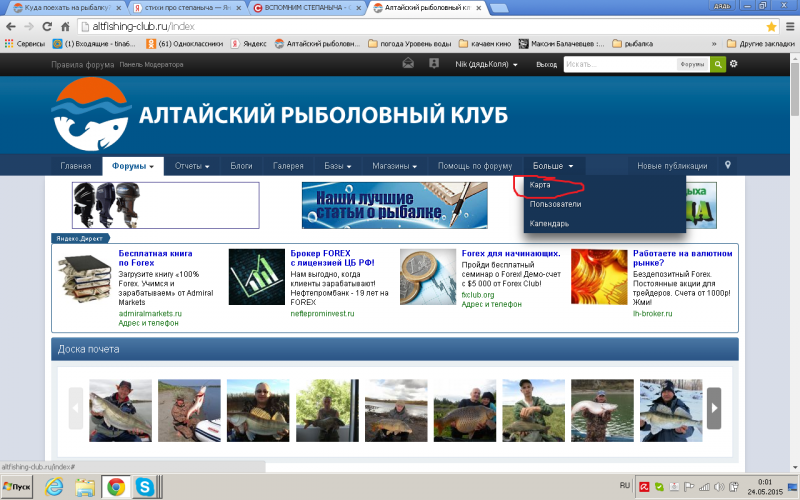
Task: Click the Windows Пуск start button
Action: coord(16,487)
